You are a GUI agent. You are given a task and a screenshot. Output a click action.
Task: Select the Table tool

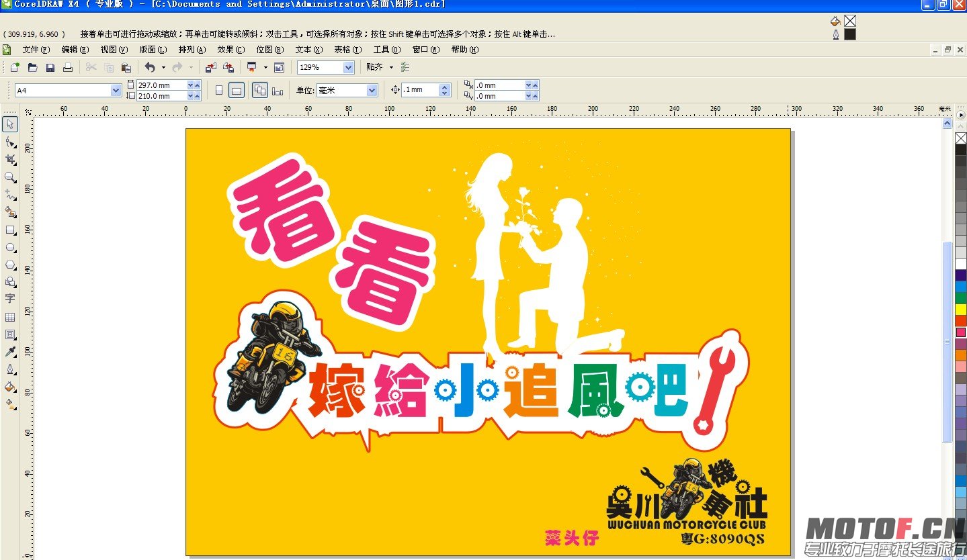tap(10, 317)
